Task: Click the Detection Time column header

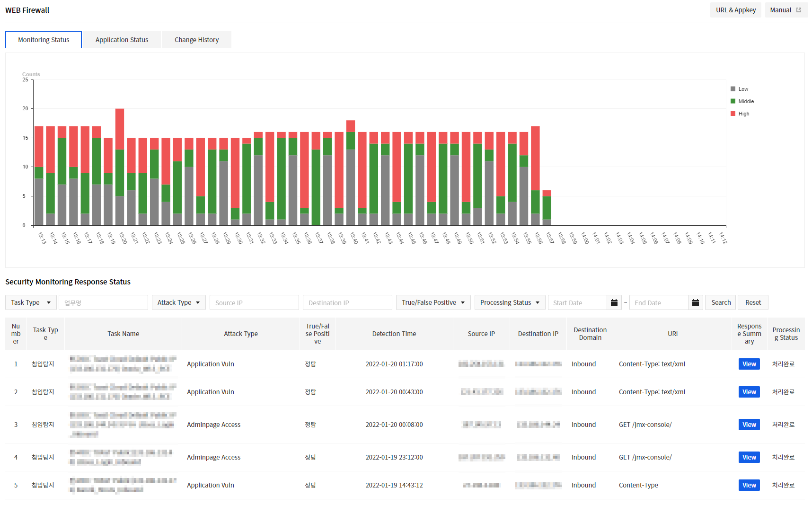Action: 394,334
